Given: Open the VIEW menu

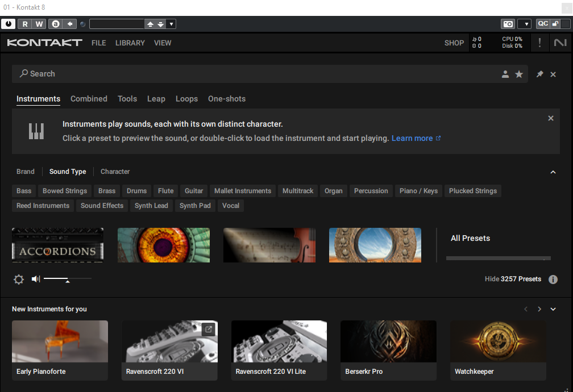Looking at the screenshot, I should 163,43.
